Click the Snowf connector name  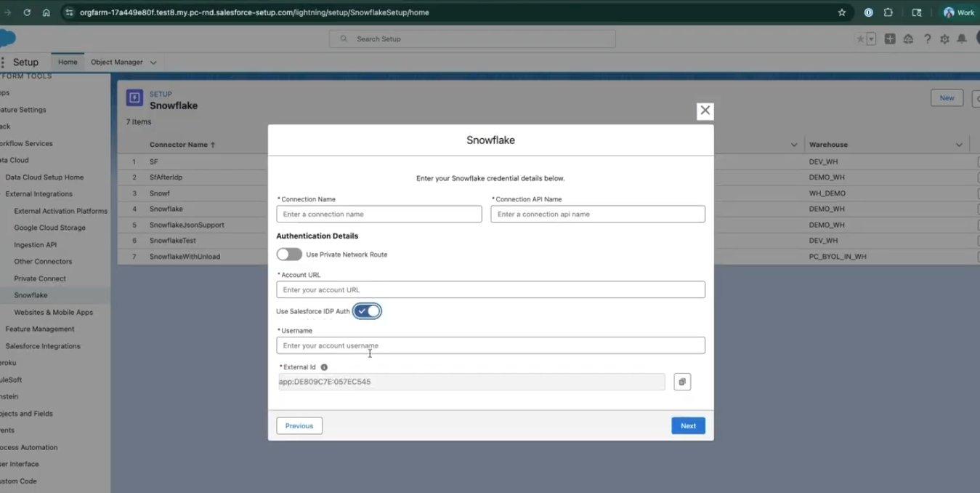point(160,193)
